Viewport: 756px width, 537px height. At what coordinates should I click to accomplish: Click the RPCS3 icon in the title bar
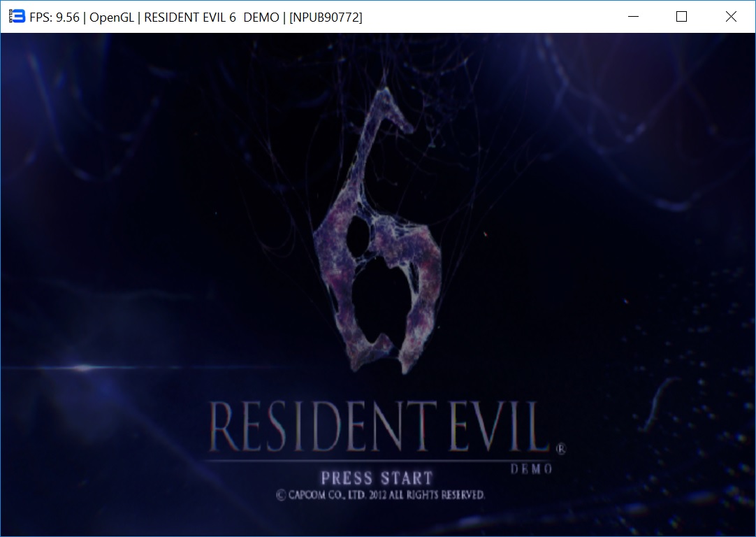point(17,16)
